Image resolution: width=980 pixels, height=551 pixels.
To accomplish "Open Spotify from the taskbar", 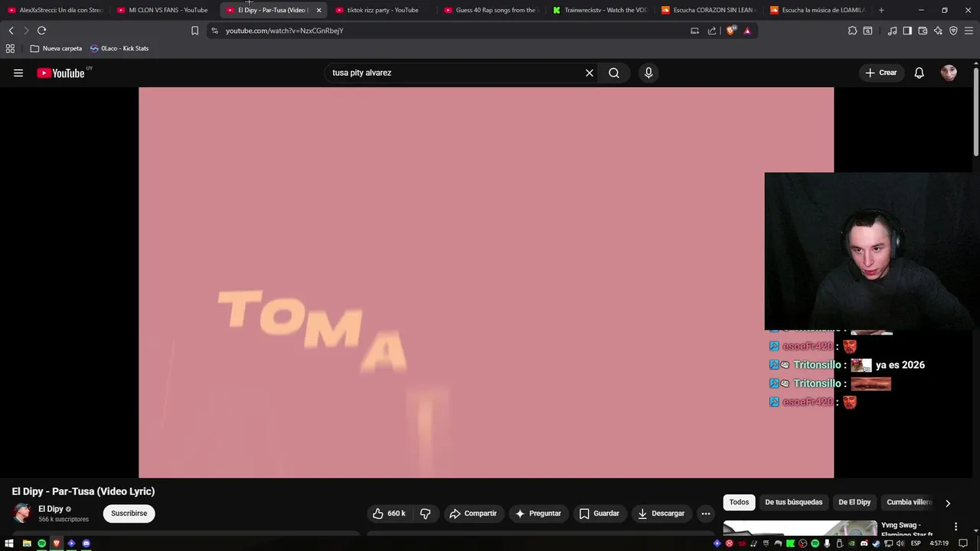I will (x=41, y=543).
